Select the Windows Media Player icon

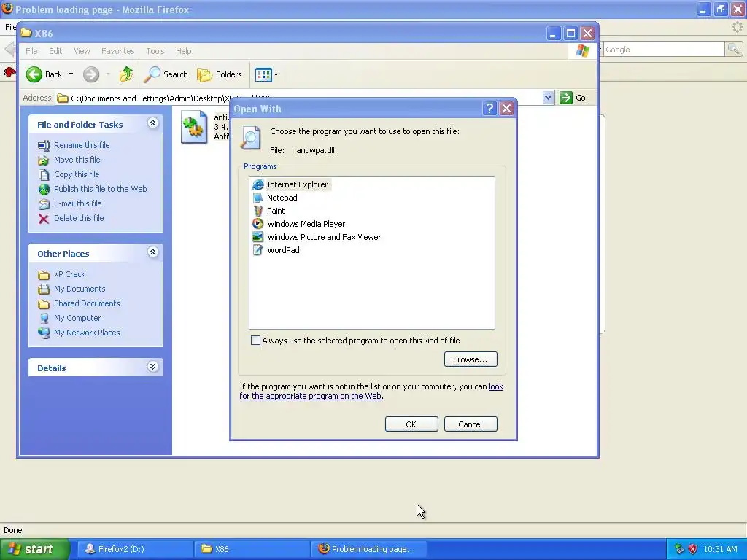click(258, 224)
